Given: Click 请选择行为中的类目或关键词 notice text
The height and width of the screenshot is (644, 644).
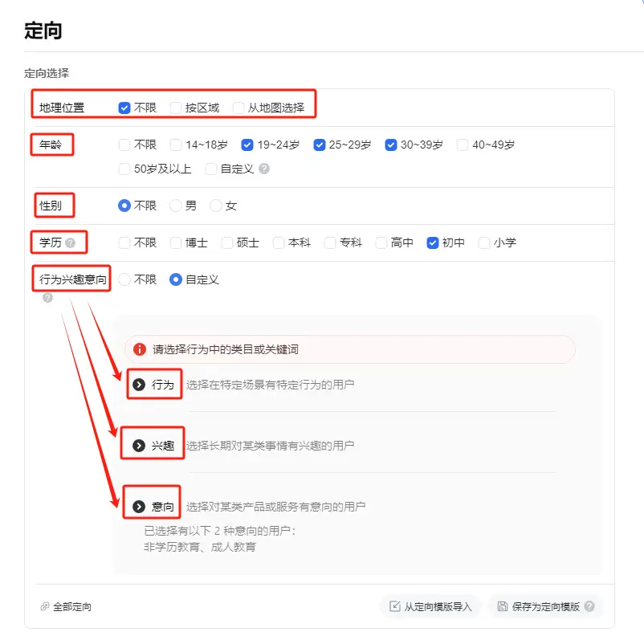Looking at the screenshot, I should pyautogui.click(x=226, y=349).
